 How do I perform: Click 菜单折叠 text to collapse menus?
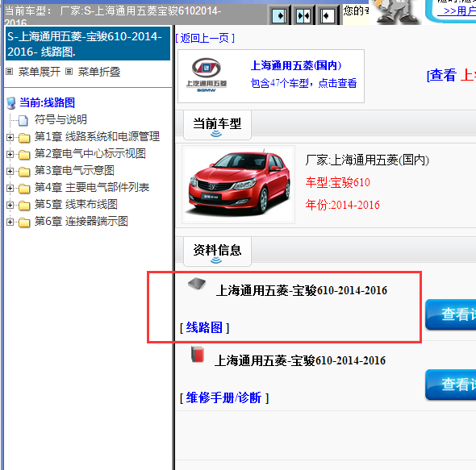click(99, 72)
